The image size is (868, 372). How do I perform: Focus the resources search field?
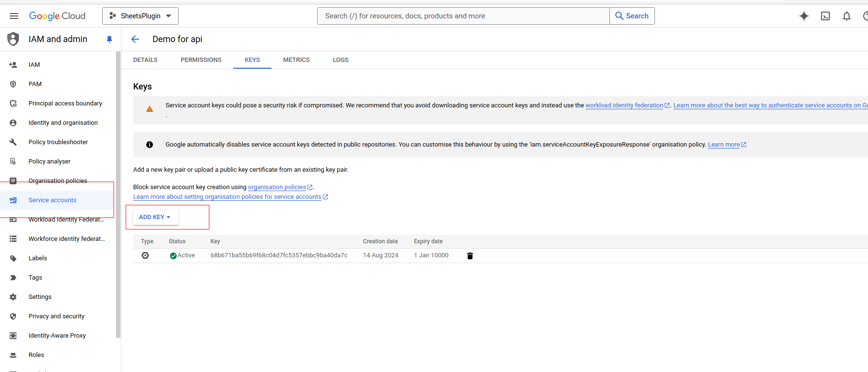click(x=463, y=16)
